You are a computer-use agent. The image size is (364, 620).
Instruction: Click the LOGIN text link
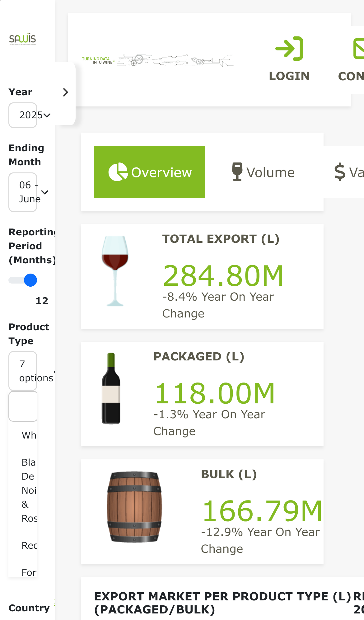pos(289,76)
